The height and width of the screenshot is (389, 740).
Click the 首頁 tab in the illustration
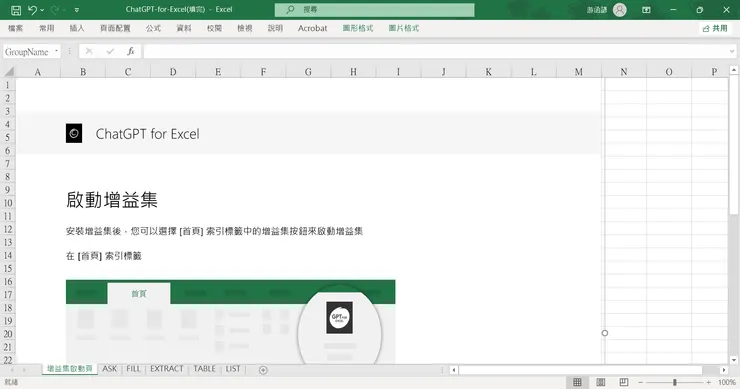(x=139, y=294)
